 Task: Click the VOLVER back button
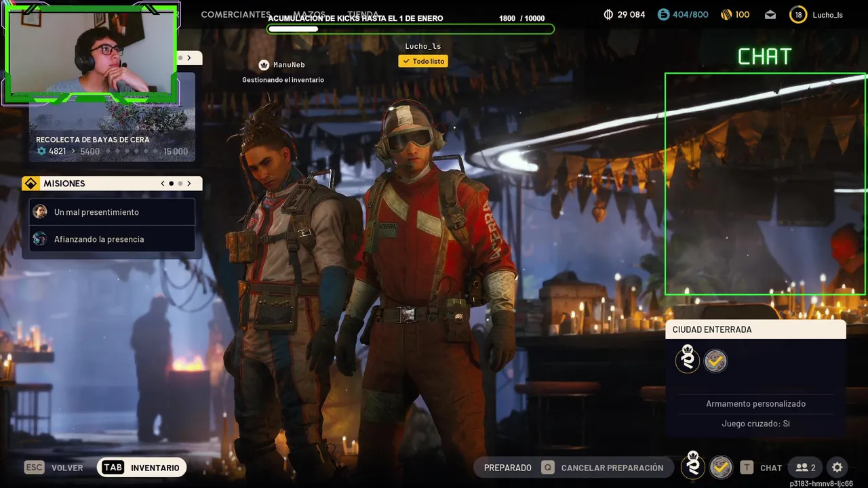[67, 468]
